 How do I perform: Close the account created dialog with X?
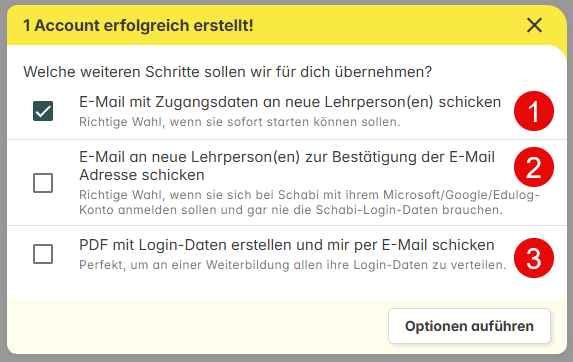[534, 25]
